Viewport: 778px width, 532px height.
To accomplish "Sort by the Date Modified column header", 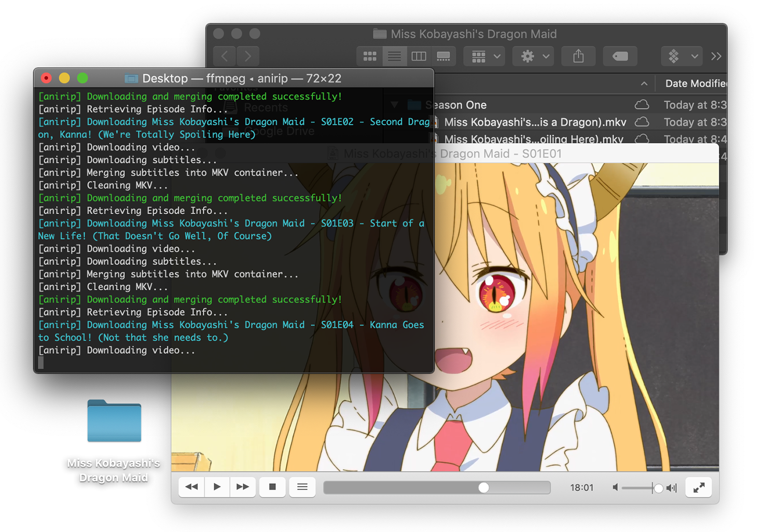I will pos(696,83).
